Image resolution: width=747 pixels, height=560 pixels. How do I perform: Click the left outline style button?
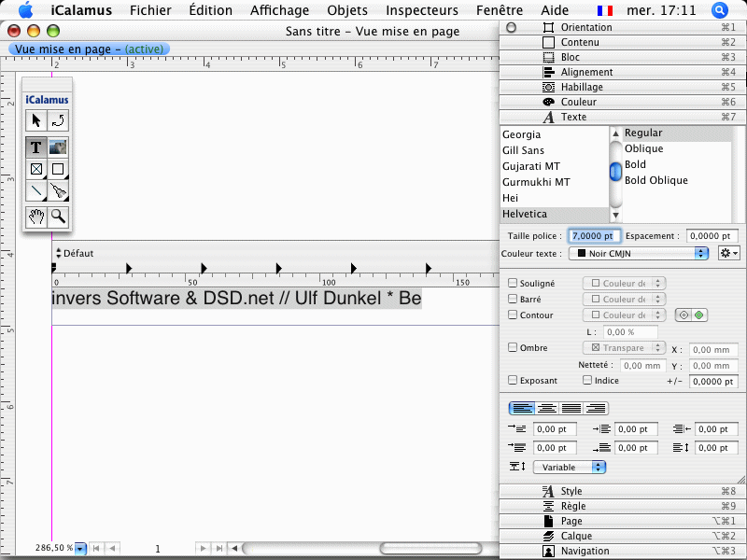pos(684,315)
